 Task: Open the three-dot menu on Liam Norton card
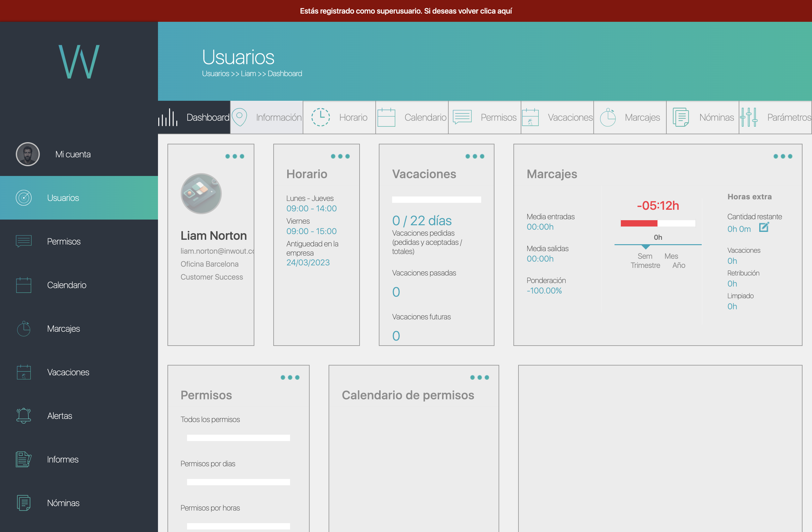[x=235, y=156]
